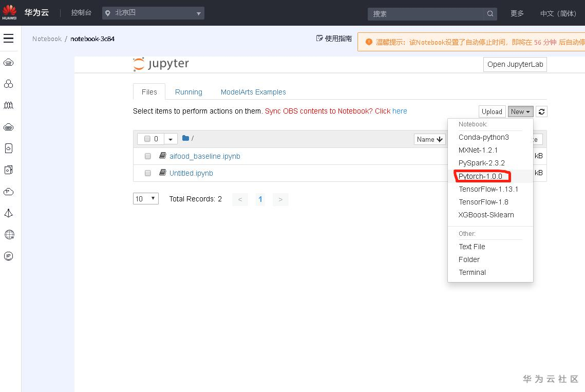Click the wavy peaks sidebar icon
585x392 pixels.
click(9, 105)
